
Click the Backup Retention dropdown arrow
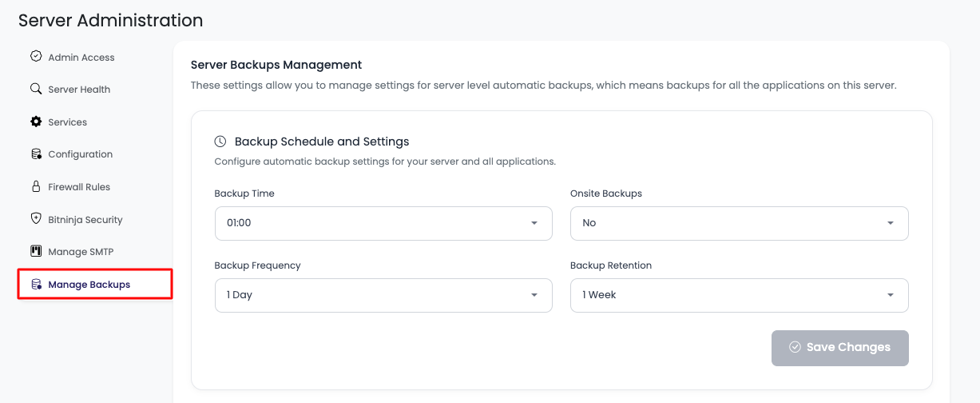(x=891, y=295)
